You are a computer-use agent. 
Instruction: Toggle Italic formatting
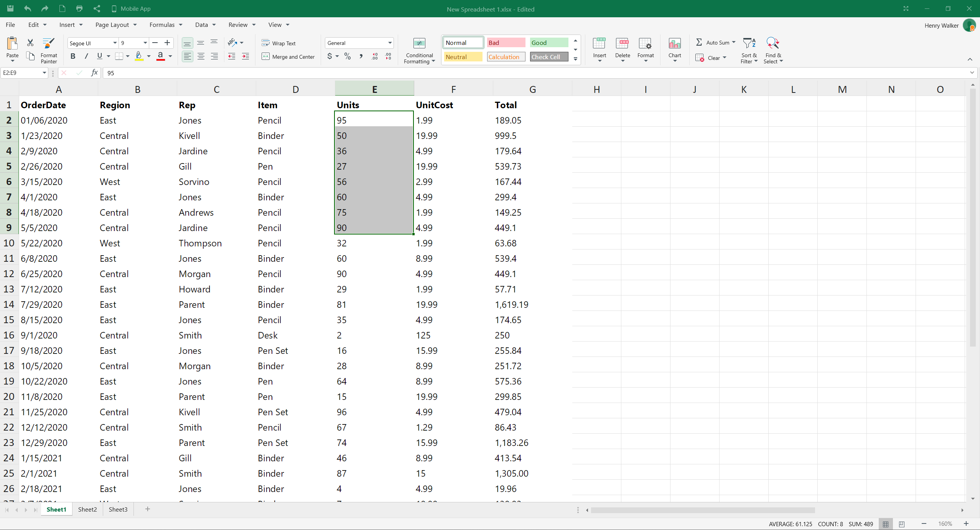click(x=86, y=56)
